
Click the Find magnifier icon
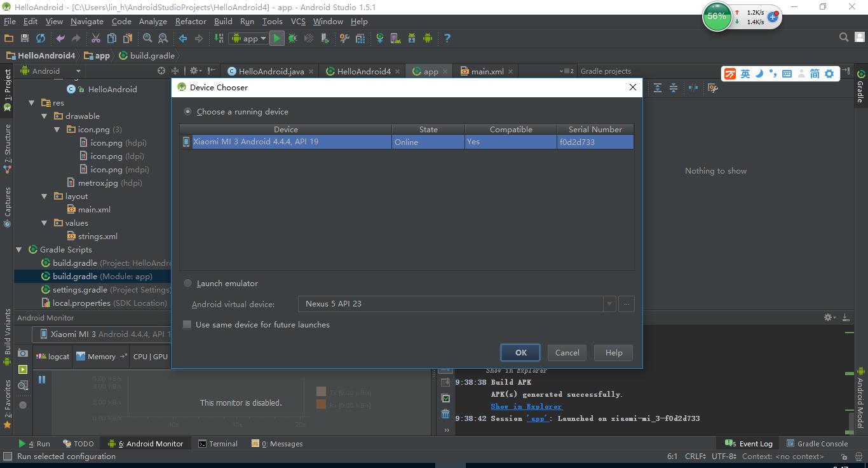tap(147, 38)
